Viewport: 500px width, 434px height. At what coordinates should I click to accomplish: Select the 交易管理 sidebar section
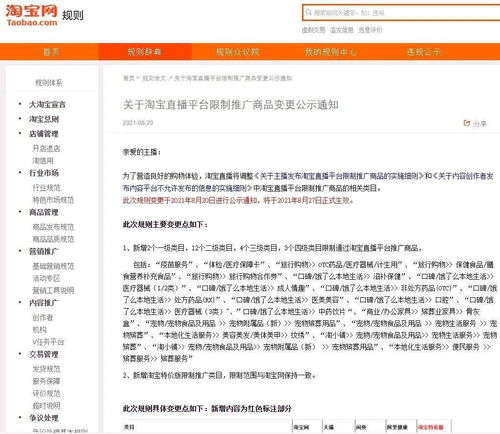(44, 354)
